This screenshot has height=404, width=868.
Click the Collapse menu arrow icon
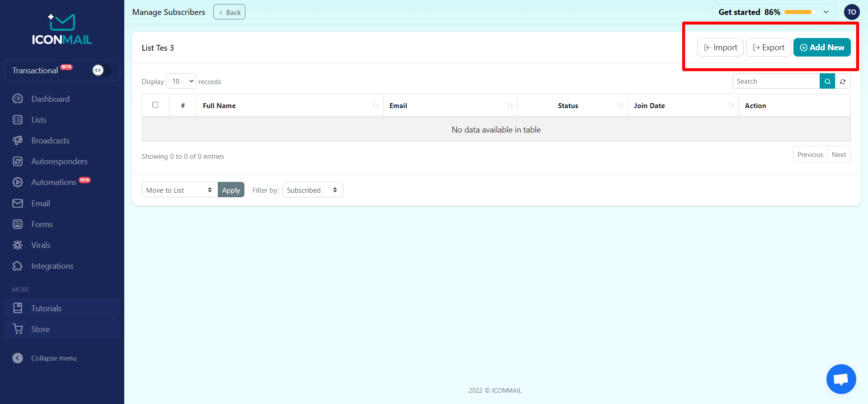click(18, 358)
